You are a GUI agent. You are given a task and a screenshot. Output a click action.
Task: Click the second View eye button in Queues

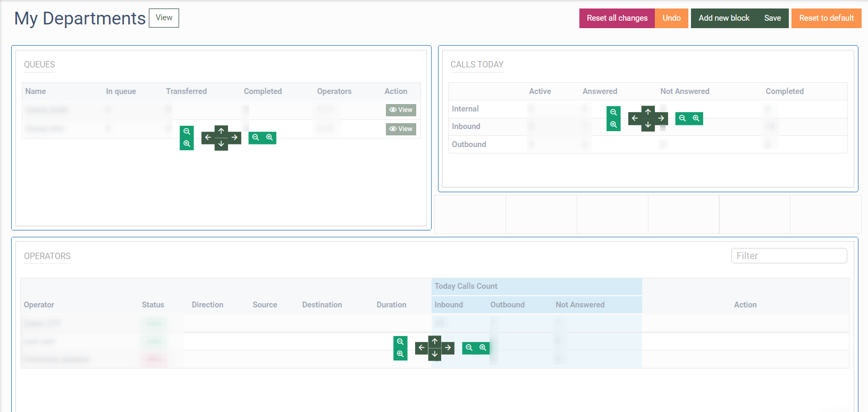(401, 129)
